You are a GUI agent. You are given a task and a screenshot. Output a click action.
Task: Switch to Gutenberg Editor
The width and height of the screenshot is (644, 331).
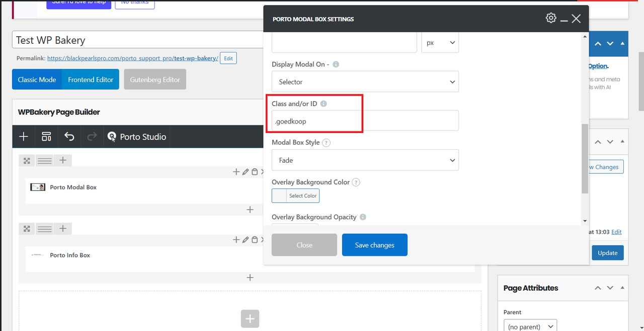point(155,80)
